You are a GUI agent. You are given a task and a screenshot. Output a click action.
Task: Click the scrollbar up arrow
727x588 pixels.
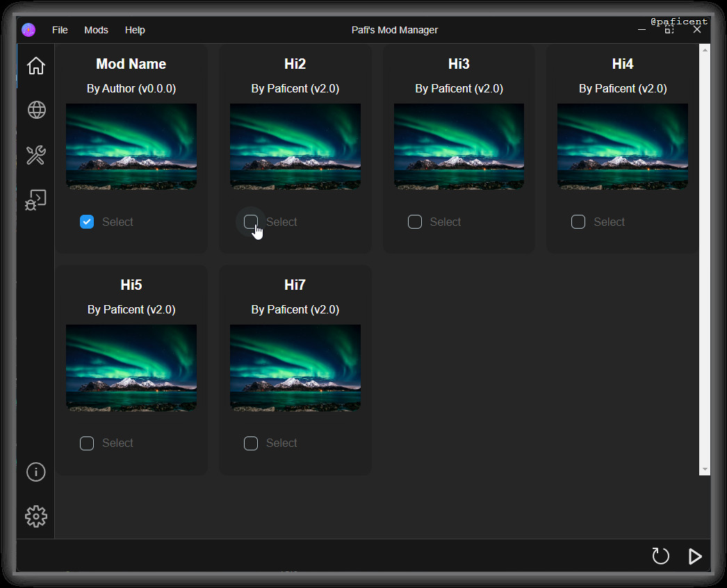(x=705, y=49)
